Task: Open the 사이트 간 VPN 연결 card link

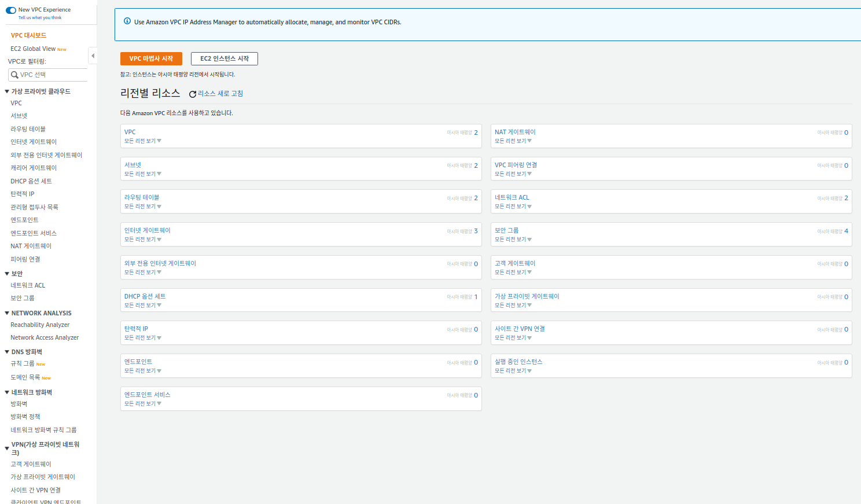Action: [x=520, y=329]
